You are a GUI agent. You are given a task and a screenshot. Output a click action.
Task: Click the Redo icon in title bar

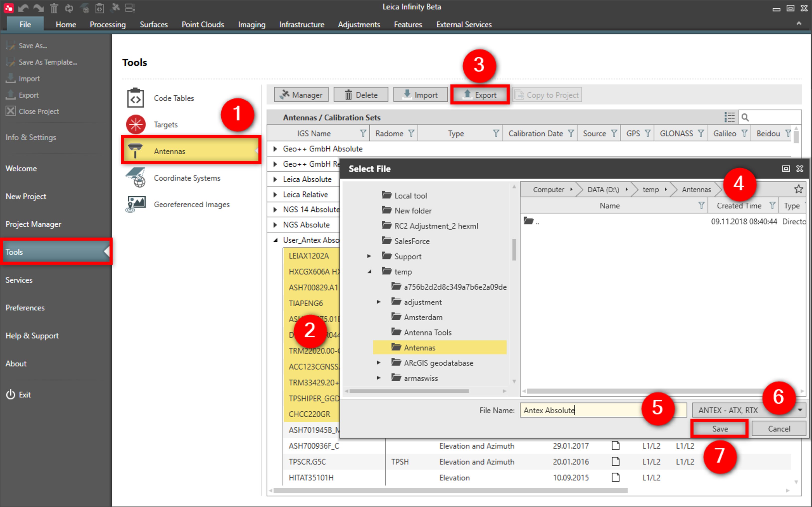39,8
